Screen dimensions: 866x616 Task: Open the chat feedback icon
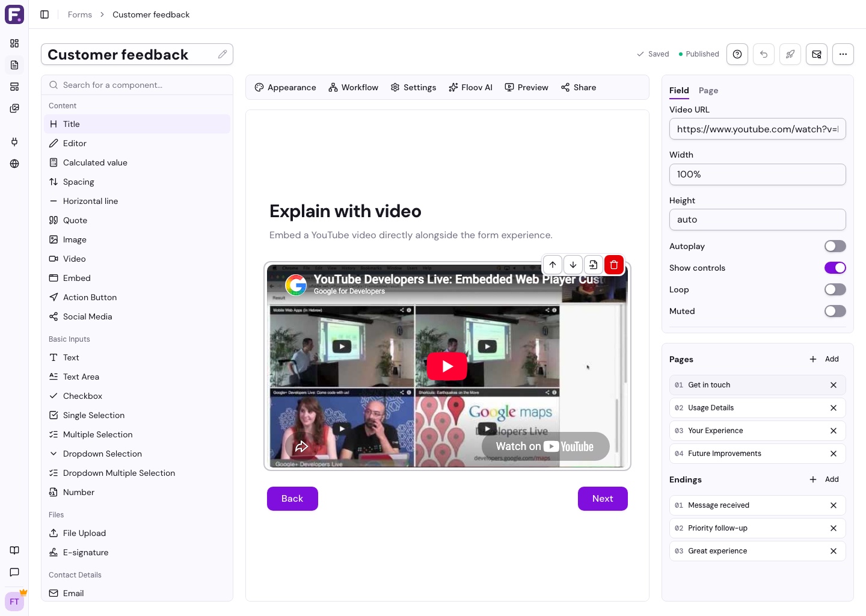[x=14, y=572]
